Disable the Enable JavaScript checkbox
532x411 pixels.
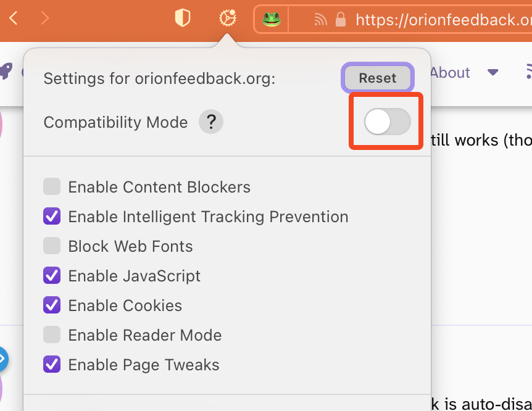[52, 276]
